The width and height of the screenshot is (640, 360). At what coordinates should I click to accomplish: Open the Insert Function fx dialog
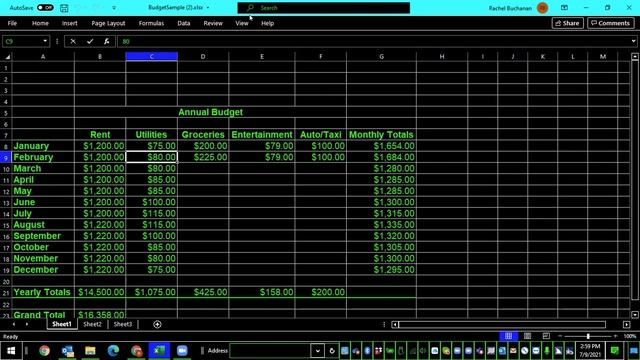pos(107,41)
